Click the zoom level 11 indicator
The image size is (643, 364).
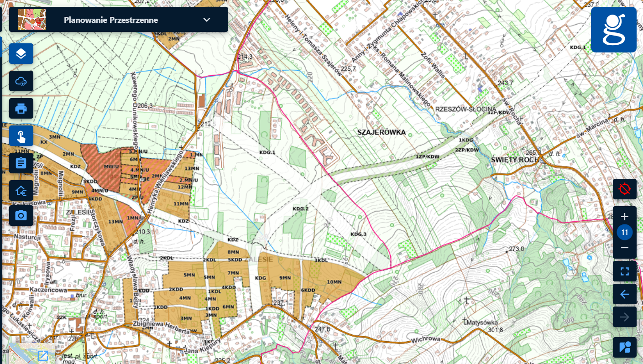(625, 233)
